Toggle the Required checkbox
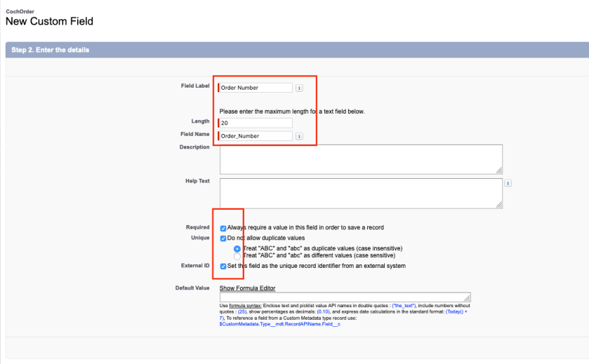 coord(223,228)
